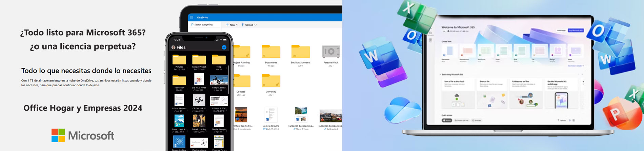Screen dimensions: 644x151
Task: Open the D Audi...pening video file
Action: 199,121
